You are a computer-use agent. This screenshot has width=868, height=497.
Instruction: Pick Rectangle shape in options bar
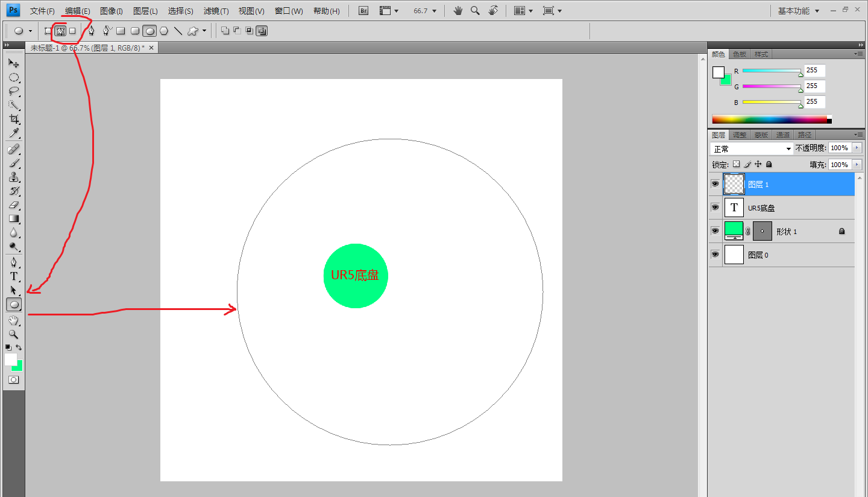121,31
